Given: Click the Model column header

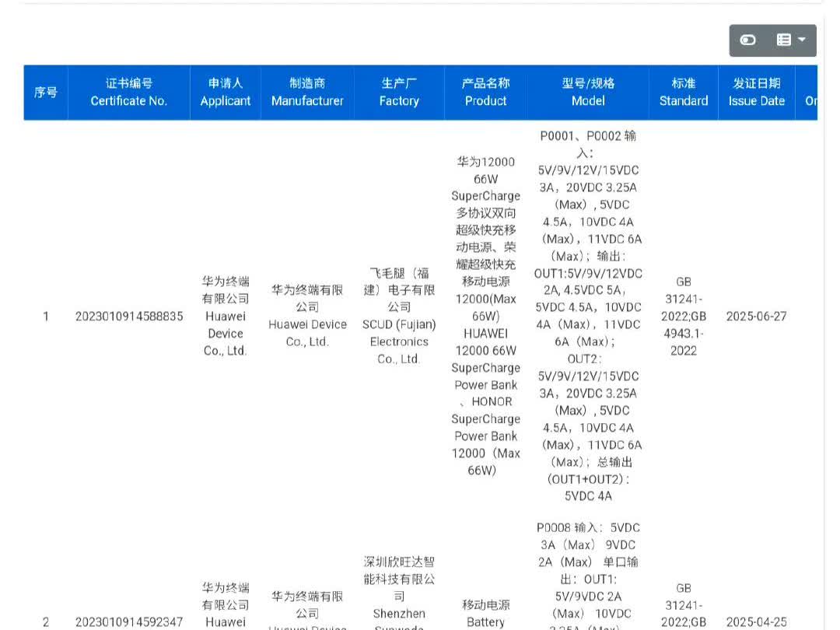Looking at the screenshot, I should coord(588,92).
